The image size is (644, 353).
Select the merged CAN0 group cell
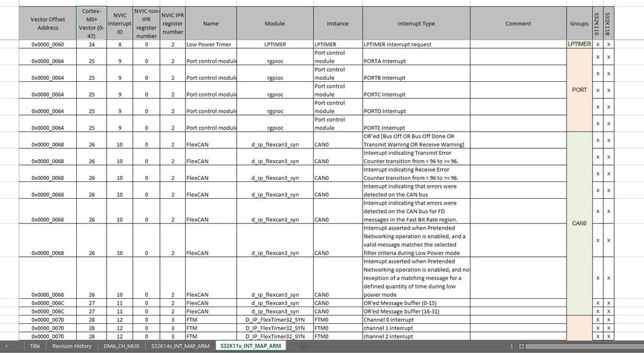[579, 223]
